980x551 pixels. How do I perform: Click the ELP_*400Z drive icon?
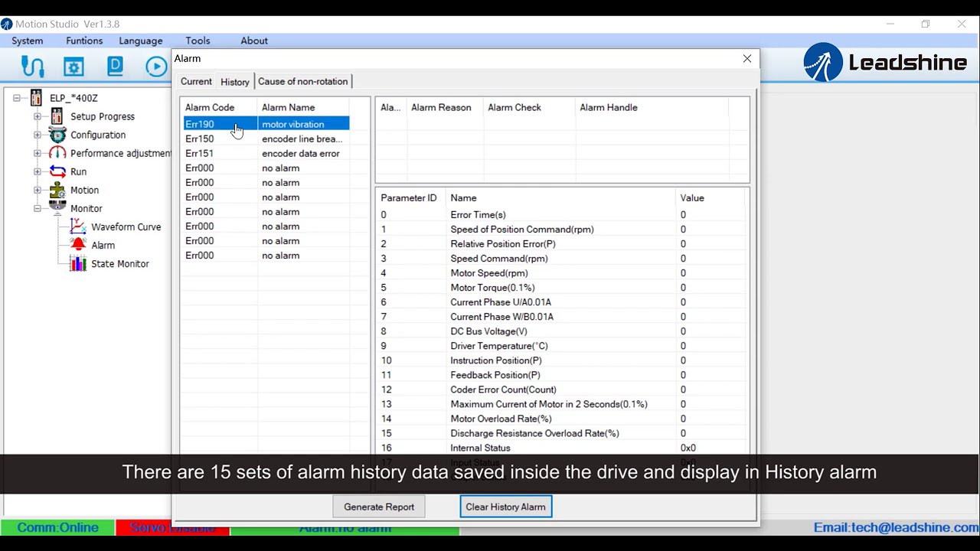click(x=36, y=98)
